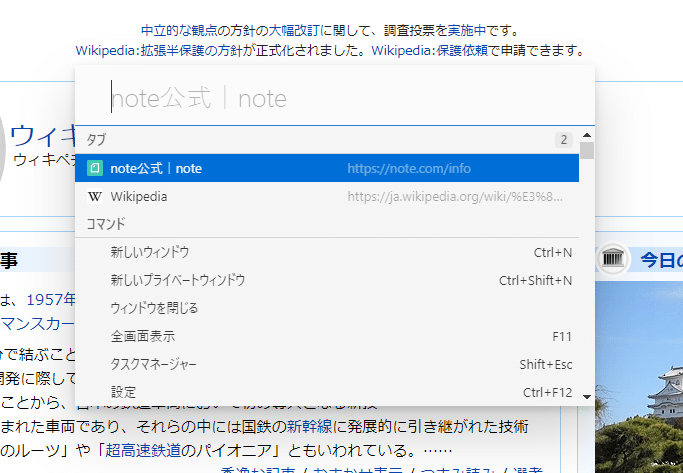The image size is (683, 473).
Task: Open the 1957年 link in the article
Action: [x=51, y=300]
